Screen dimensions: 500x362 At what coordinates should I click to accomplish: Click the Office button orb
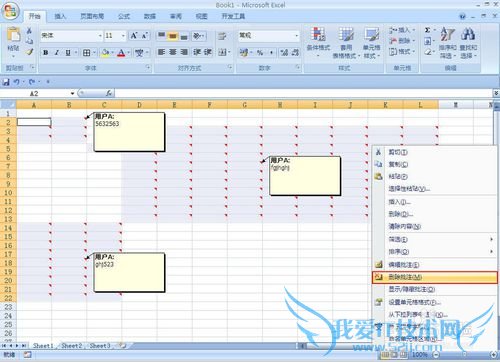point(10,11)
